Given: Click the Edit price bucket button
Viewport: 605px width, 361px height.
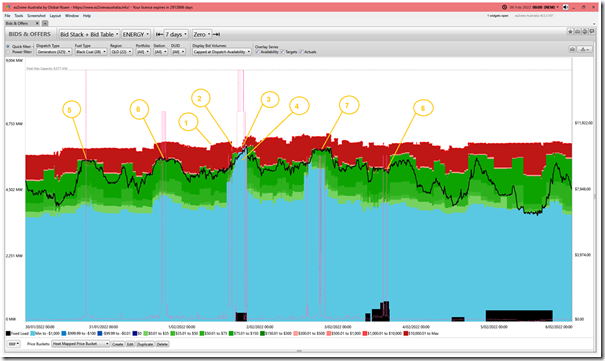Looking at the screenshot, I should tap(130, 344).
